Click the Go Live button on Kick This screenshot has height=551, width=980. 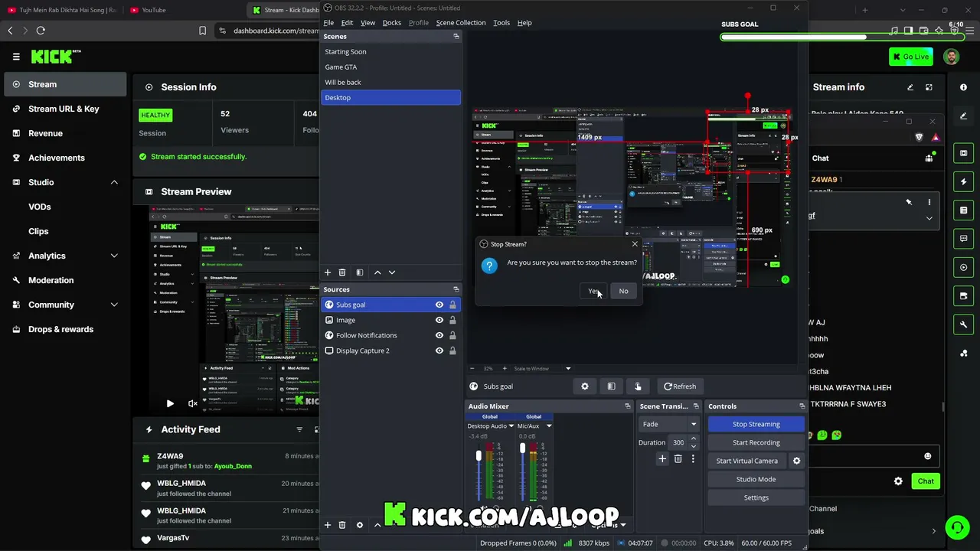[910, 56]
